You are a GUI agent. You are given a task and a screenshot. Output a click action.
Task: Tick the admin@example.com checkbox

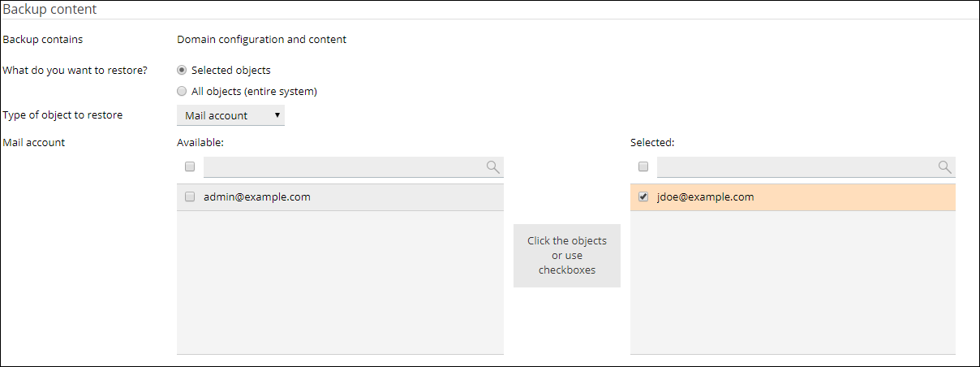(x=190, y=196)
